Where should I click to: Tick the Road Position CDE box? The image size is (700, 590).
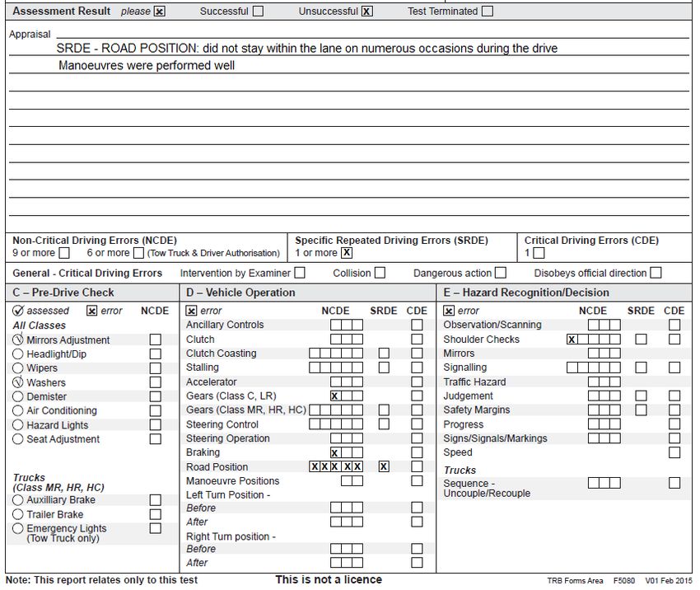pyautogui.click(x=417, y=466)
